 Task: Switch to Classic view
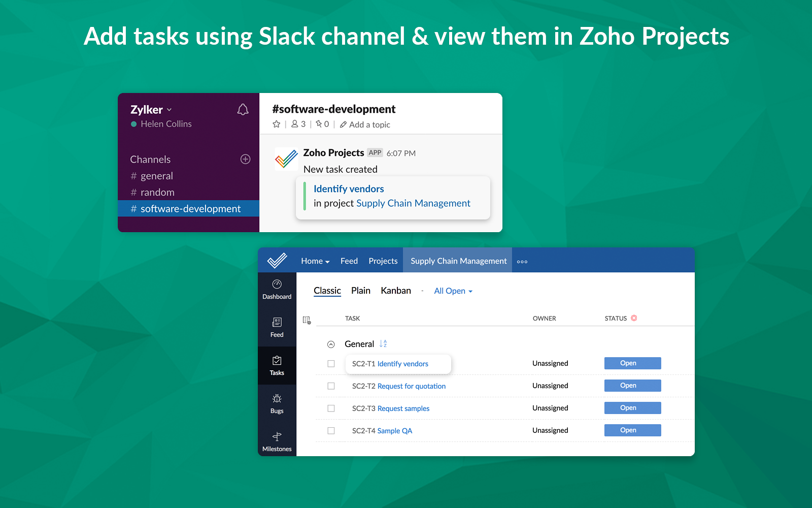tap(327, 291)
